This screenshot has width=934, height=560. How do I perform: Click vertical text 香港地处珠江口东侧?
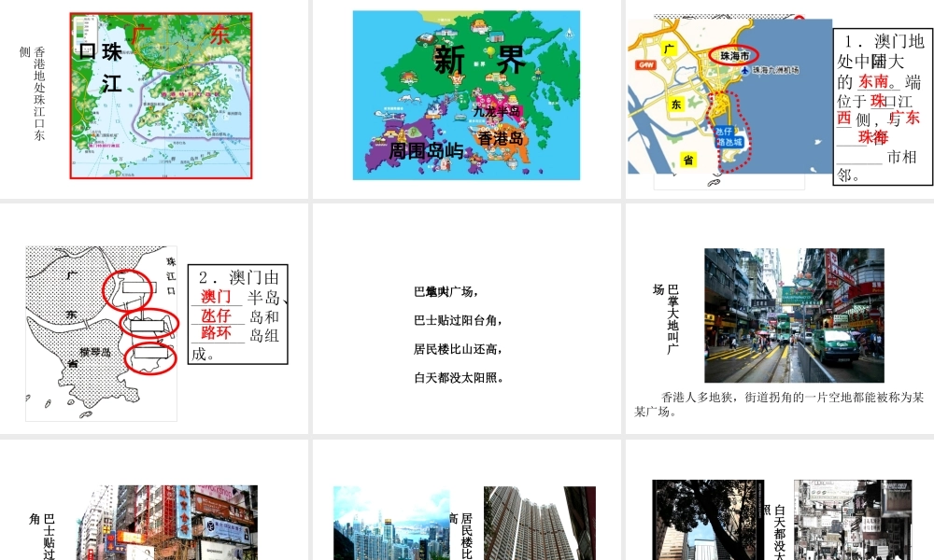click(x=33, y=93)
